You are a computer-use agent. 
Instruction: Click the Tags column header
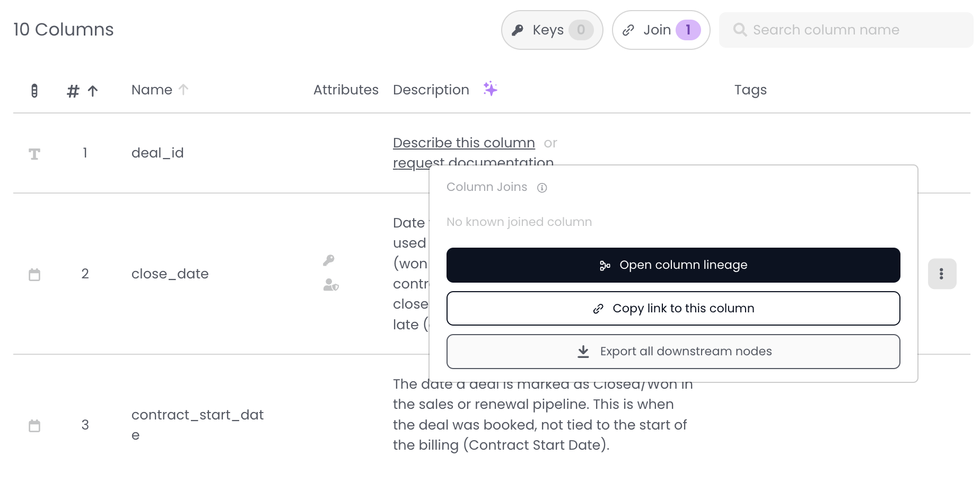coord(750,90)
